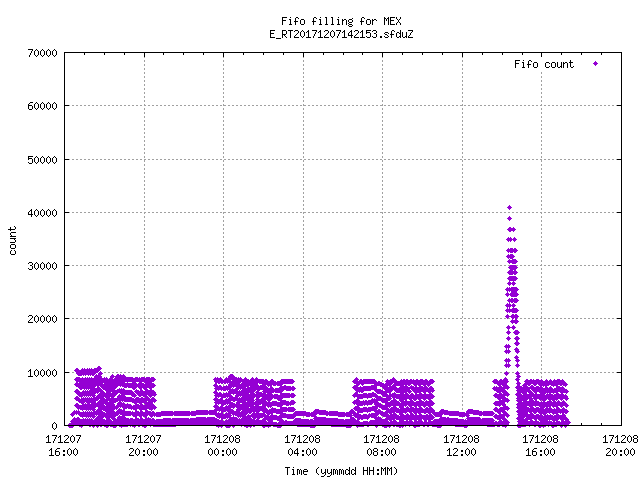The image size is (640, 480).
Task: Click the topmost data point of the 40000 spike
Action: click(509, 208)
